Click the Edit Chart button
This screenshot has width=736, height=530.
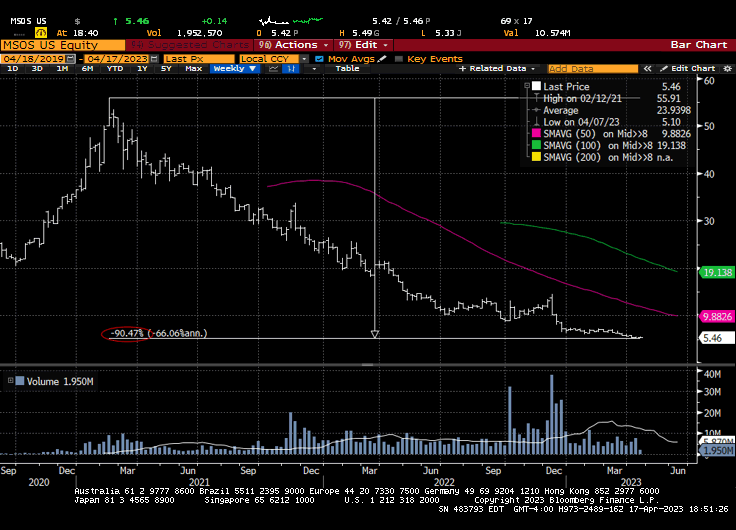(688, 69)
